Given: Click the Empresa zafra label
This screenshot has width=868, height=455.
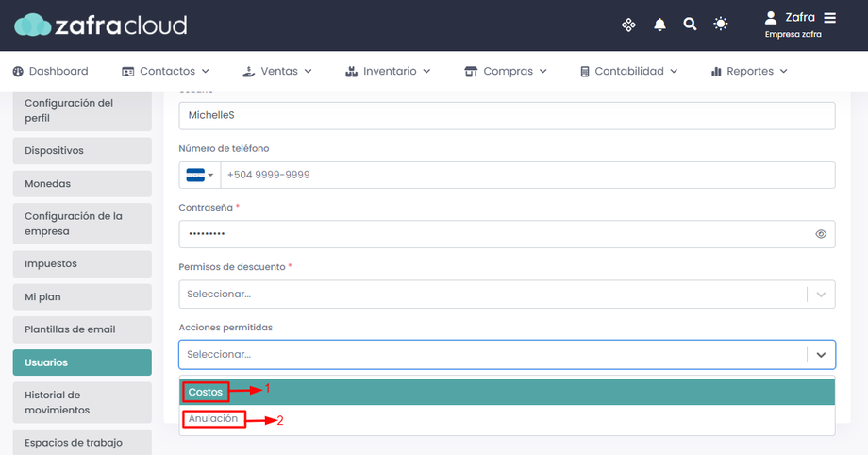Looking at the screenshot, I should coord(793,34).
